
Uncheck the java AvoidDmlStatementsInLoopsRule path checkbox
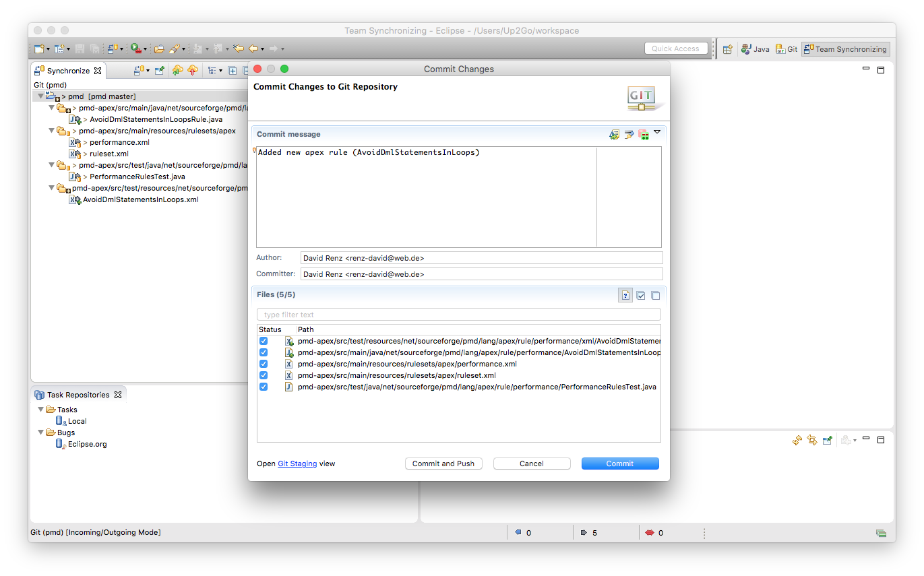[x=264, y=352]
